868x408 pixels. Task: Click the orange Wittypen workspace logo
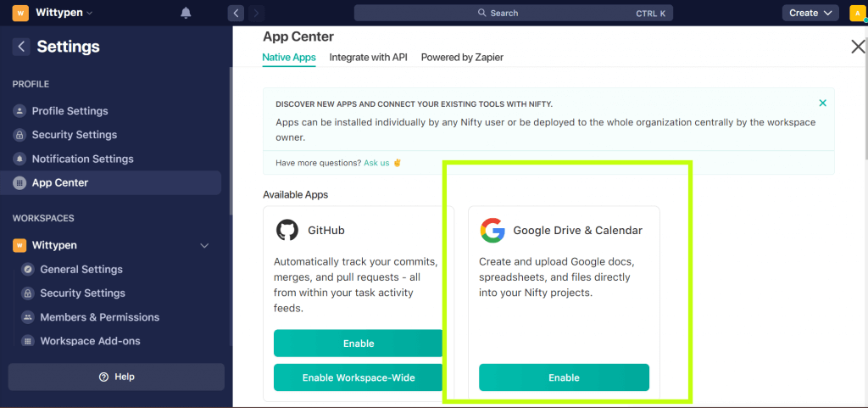coord(20,13)
